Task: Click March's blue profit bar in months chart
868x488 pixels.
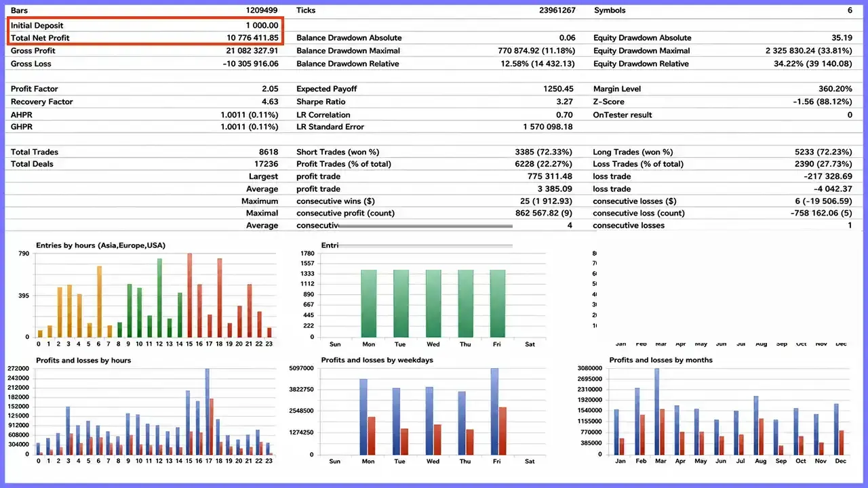Action: [x=656, y=411]
